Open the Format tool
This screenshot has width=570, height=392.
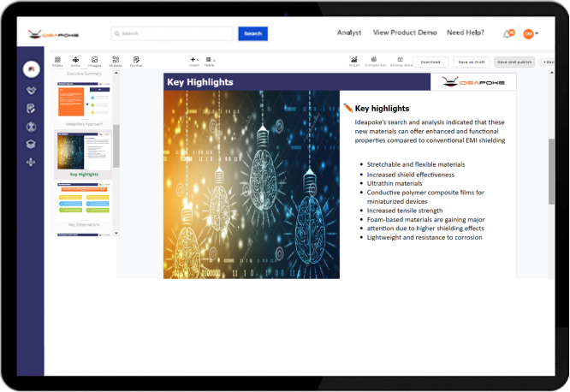[x=136, y=62]
